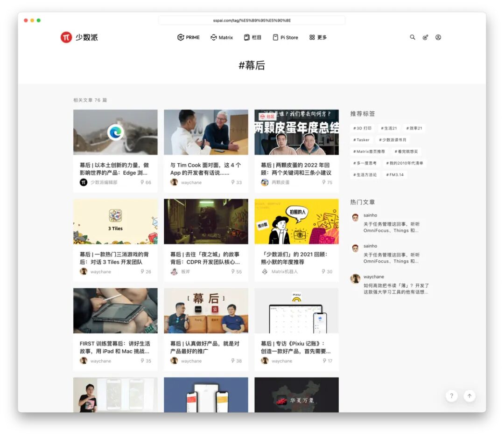Open the 如何高效把书读「薄」hot article
The height and width of the screenshot is (436, 504).
[x=396, y=289]
